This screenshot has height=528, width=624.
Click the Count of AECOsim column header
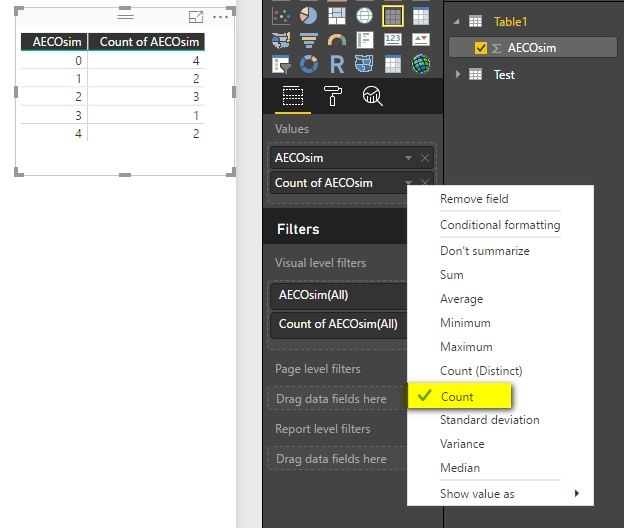point(146,42)
